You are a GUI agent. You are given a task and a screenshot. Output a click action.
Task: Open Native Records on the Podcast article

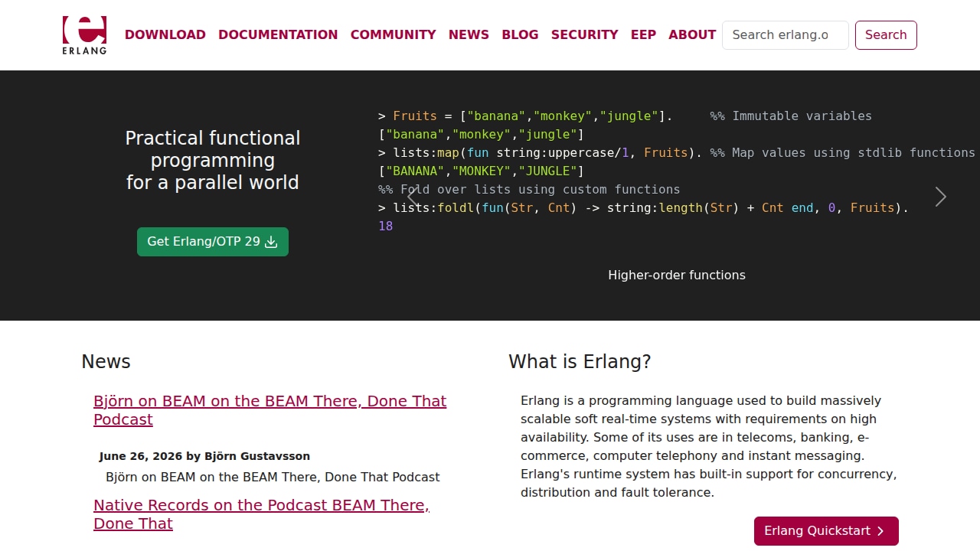tap(261, 514)
